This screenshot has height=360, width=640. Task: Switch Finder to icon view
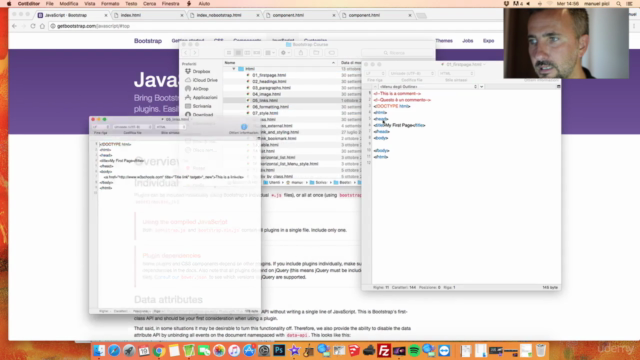pos(229,53)
